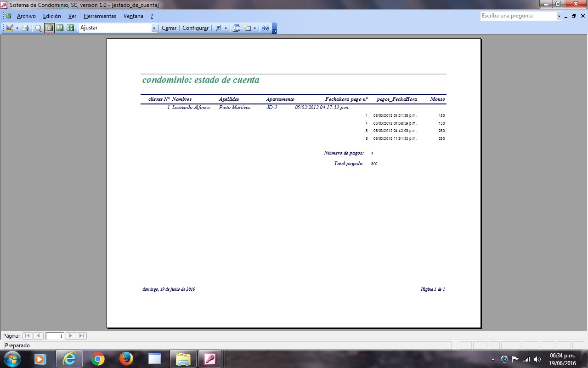Click the New Object icon
Screen dimensions: 588x368
coord(248,28)
